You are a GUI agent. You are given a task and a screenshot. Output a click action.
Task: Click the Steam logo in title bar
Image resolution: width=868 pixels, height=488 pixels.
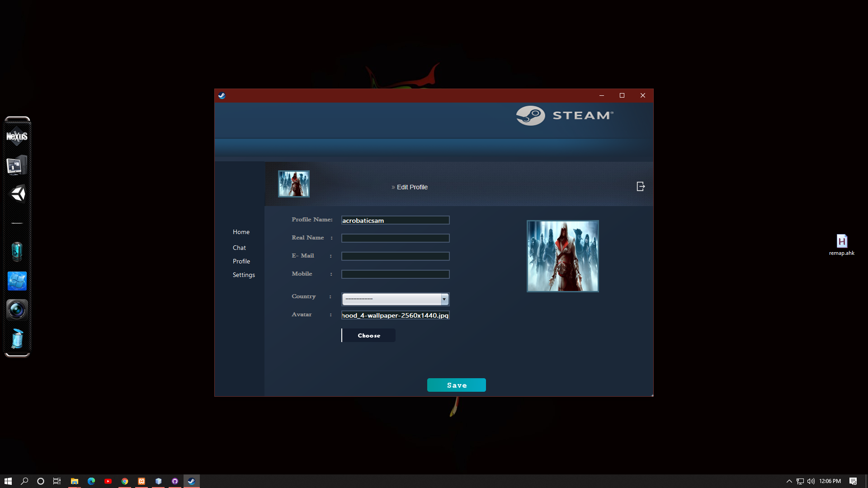[222, 95]
